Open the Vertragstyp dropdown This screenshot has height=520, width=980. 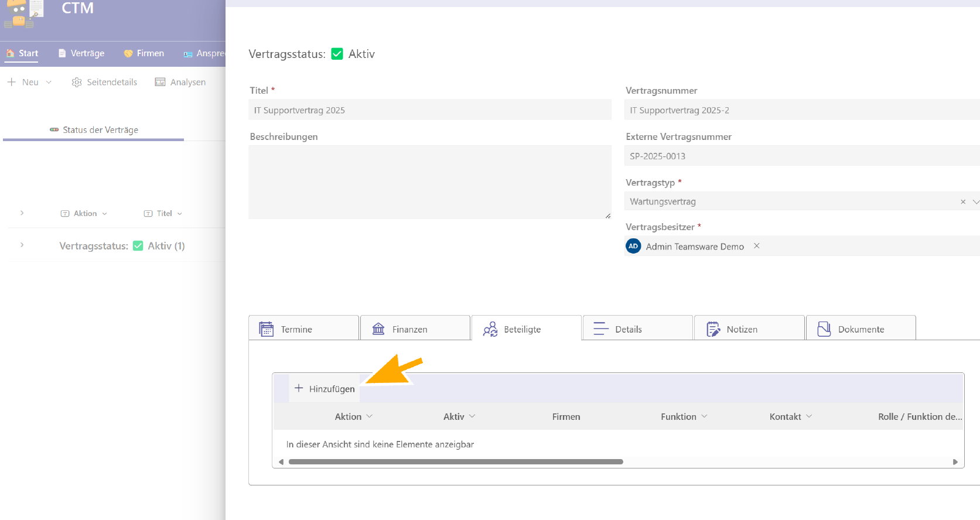(x=975, y=201)
